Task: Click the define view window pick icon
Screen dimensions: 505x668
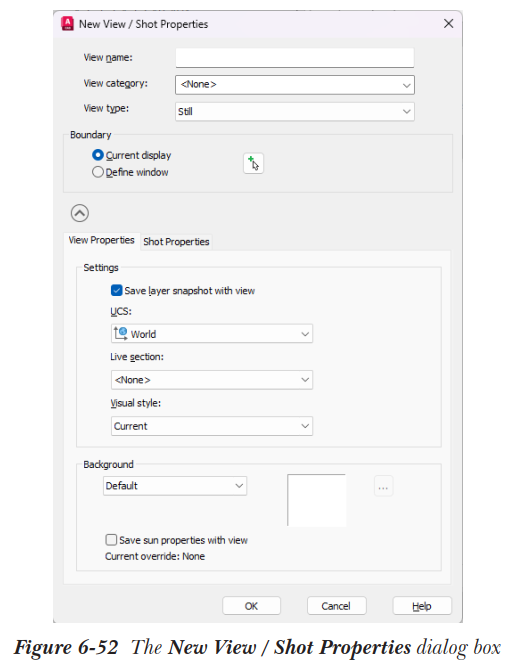Action: pos(253,164)
